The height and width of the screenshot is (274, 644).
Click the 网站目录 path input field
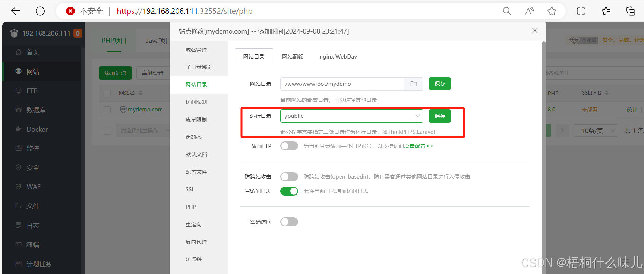342,84
